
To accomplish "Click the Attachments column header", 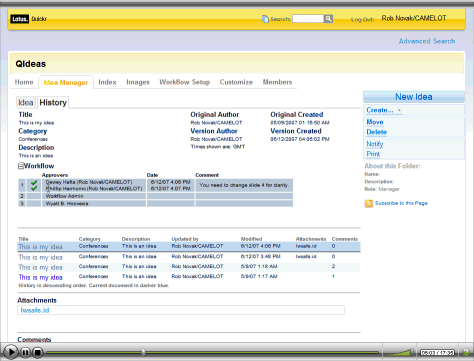I will (x=311, y=239).
